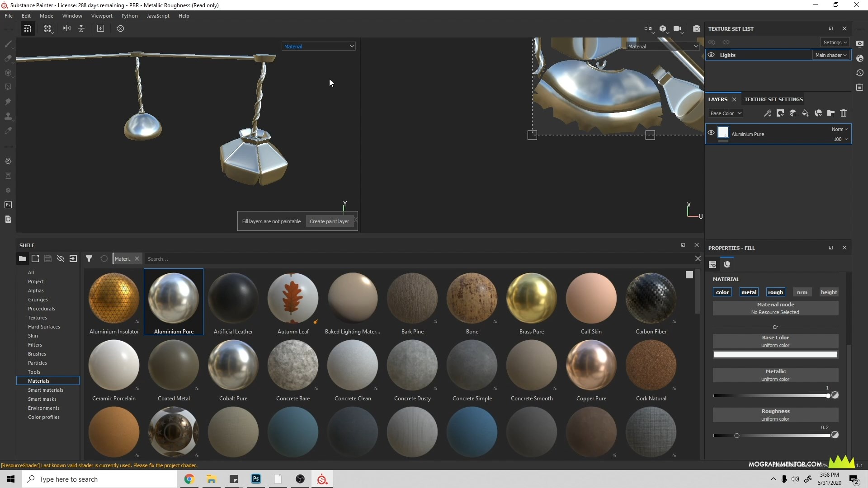Open the Material dropdown in 2D viewport
This screenshot has height=488, width=868.
click(x=663, y=47)
